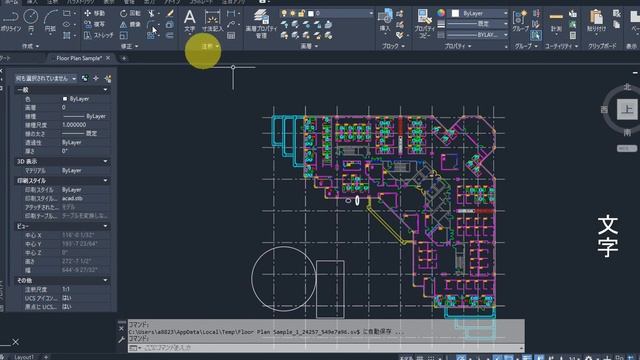Screen dimensions: 640x360
Task: Click the white color box in layer dropdown
Action: 311,13
